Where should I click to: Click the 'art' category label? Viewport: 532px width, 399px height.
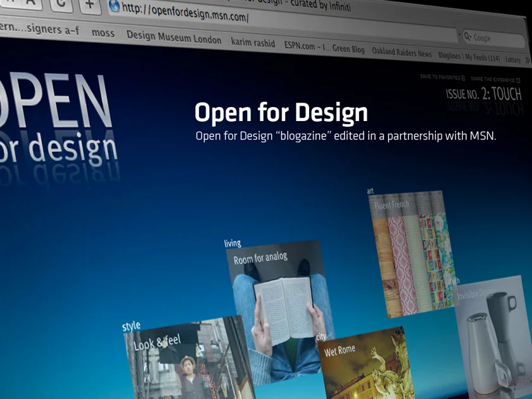(370, 191)
